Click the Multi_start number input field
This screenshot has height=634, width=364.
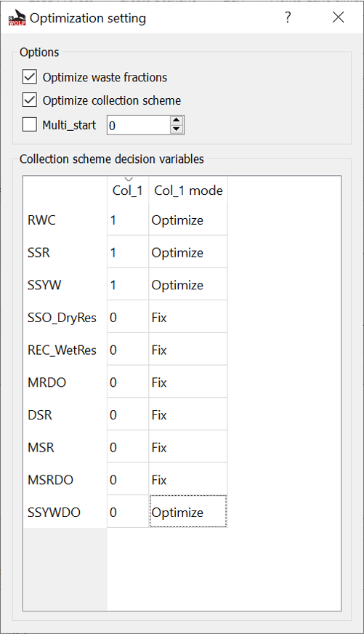pos(139,125)
